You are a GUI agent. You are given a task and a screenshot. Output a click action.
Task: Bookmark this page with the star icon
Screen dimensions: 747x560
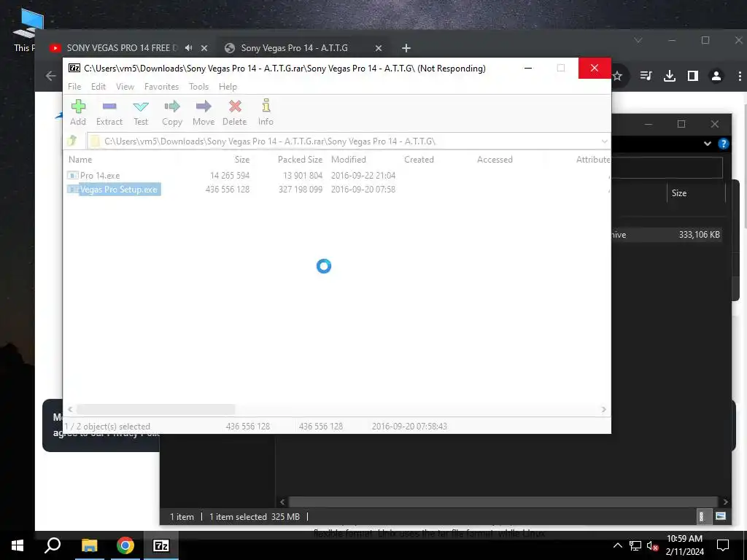[x=617, y=76]
